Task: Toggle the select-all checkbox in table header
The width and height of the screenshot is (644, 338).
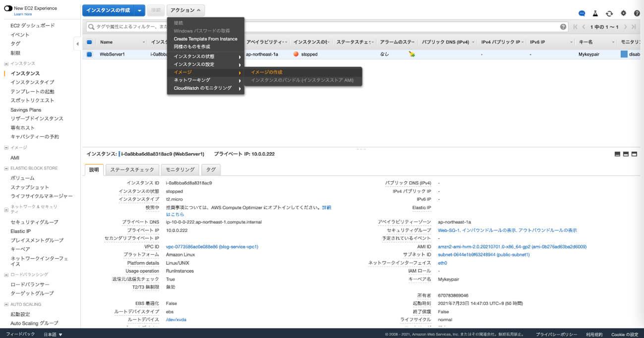Action: [x=89, y=42]
